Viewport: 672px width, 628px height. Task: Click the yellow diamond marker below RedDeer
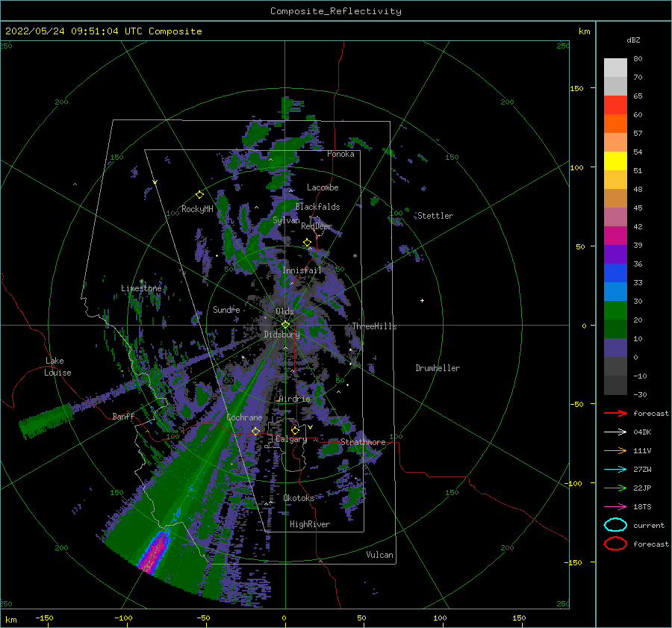tap(308, 243)
